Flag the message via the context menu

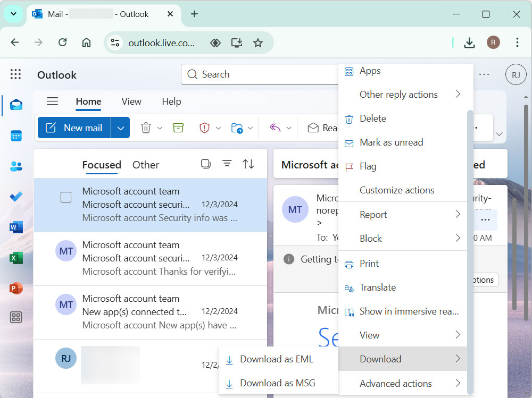[368, 166]
